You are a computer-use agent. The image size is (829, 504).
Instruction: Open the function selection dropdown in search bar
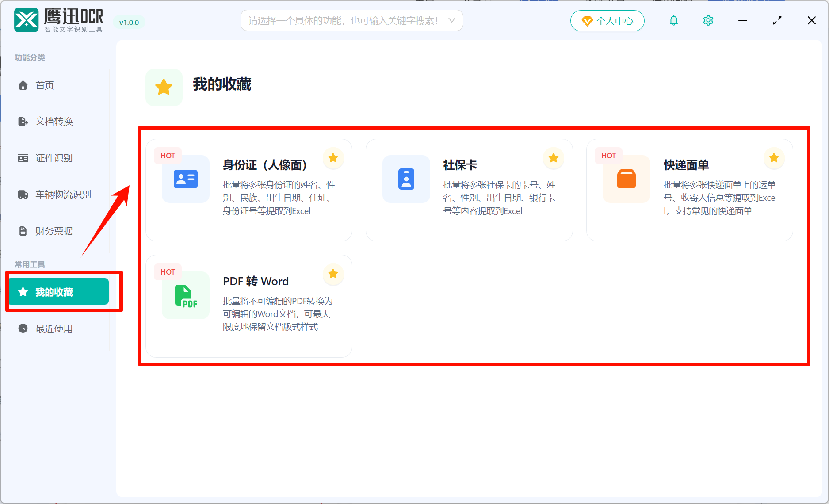point(451,20)
